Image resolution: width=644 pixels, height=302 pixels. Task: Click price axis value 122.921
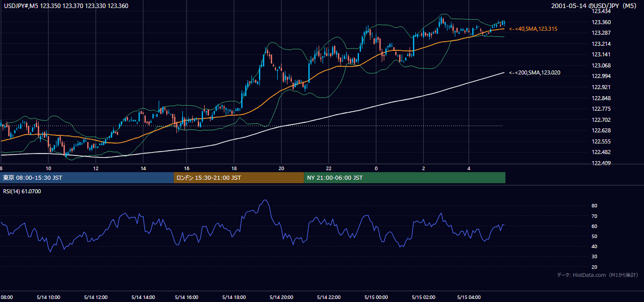point(601,87)
